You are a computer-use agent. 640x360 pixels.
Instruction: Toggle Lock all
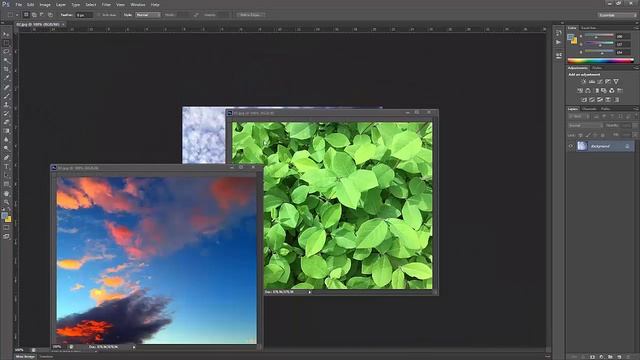602,135
